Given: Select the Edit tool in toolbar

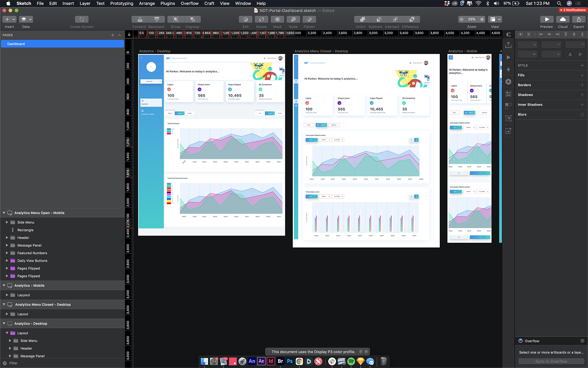Looking at the screenshot, I should click(x=245, y=19).
